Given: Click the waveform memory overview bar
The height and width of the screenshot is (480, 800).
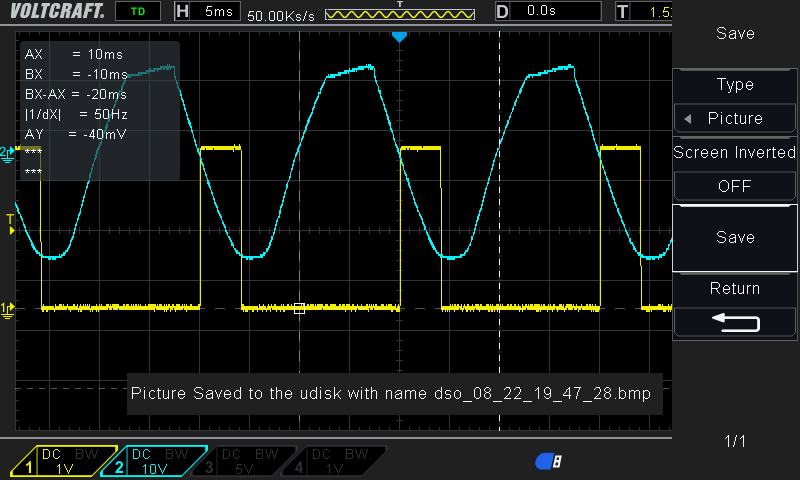Looking at the screenshot, I should coord(400,15).
